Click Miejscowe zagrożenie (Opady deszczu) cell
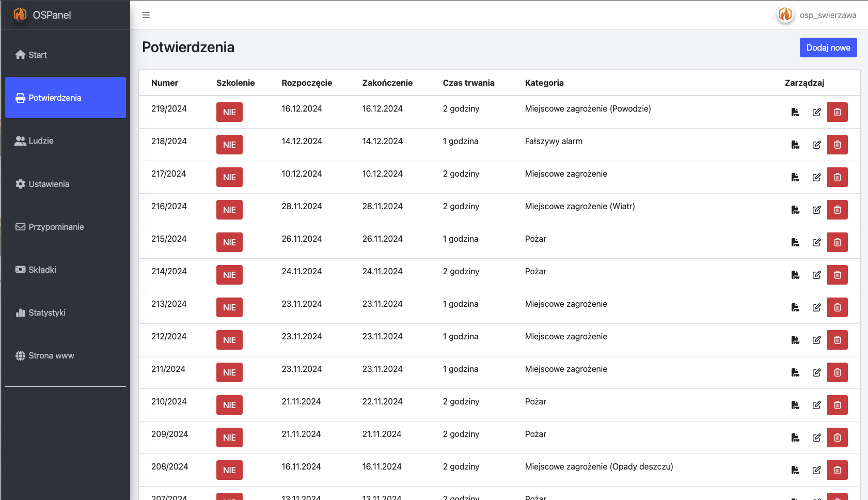Viewport: 868px width, 500px height. tap(599, 466)
